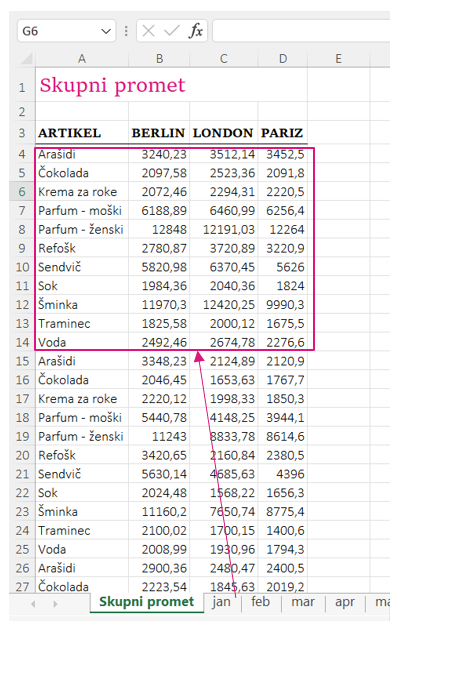Click Berlin value 11243 in row 19
The image size is (453, 673).
point(159,437)
